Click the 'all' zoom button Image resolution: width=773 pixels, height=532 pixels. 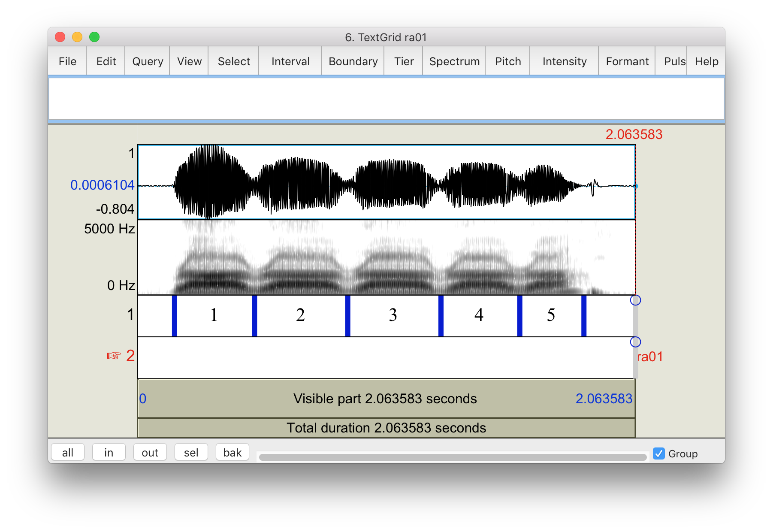click(x=68, y=452)
